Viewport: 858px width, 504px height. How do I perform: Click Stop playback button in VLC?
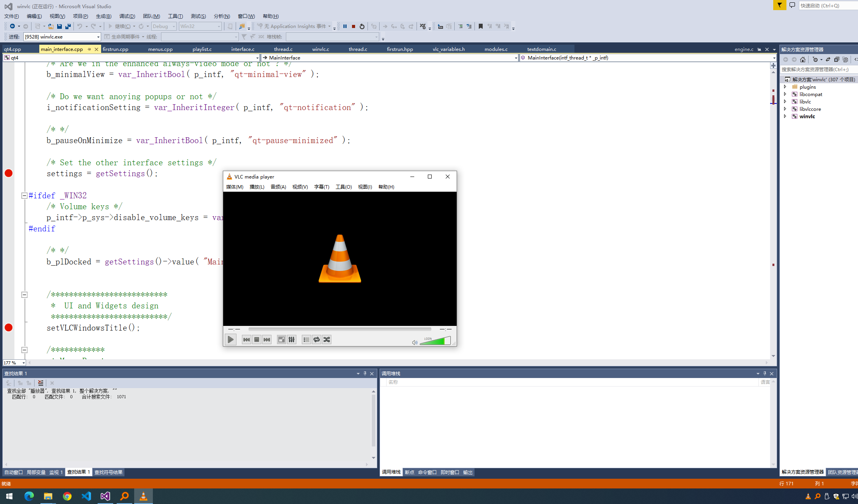click(257, 339)
